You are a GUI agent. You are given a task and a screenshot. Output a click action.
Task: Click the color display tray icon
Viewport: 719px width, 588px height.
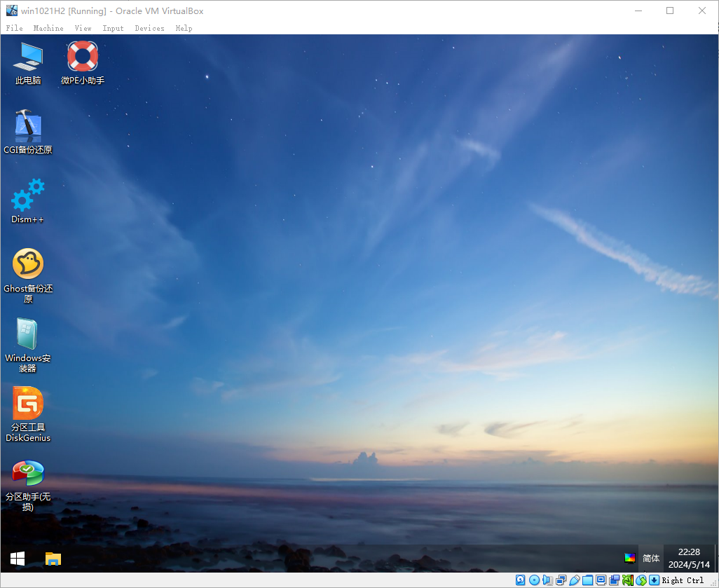tap(629, 558)
